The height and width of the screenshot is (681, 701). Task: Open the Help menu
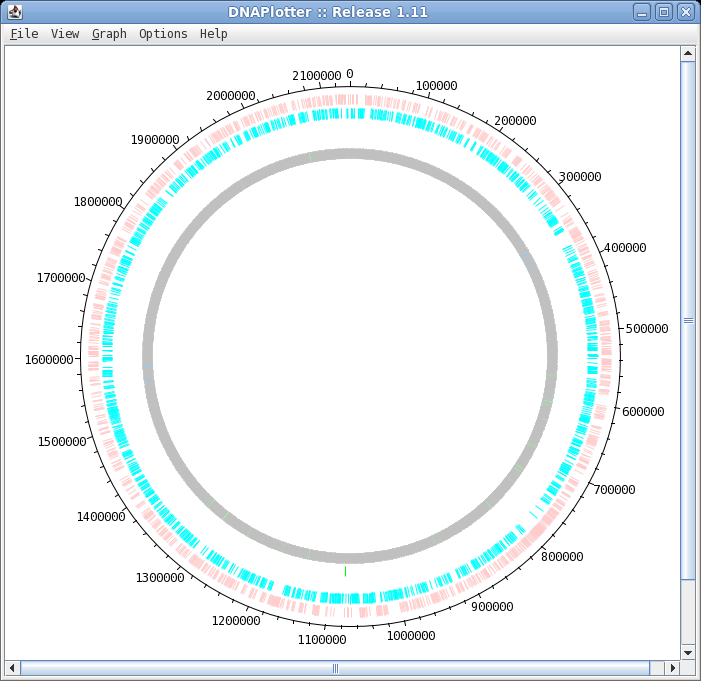pos(213,34)
